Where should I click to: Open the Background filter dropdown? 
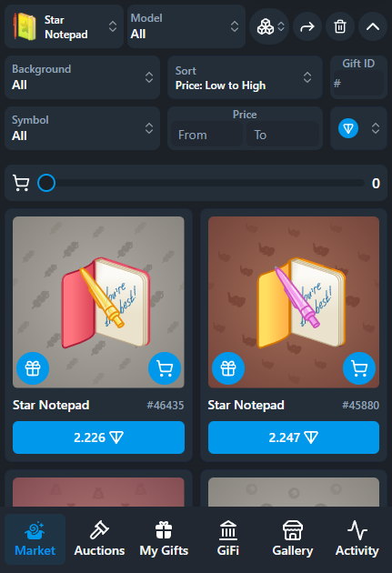coord(82,77)
